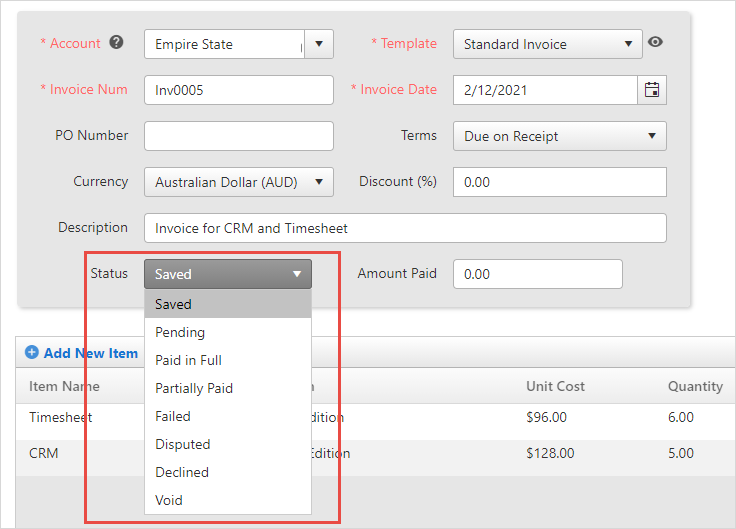Click the 6.00 quantity cell

pos(681,417)
